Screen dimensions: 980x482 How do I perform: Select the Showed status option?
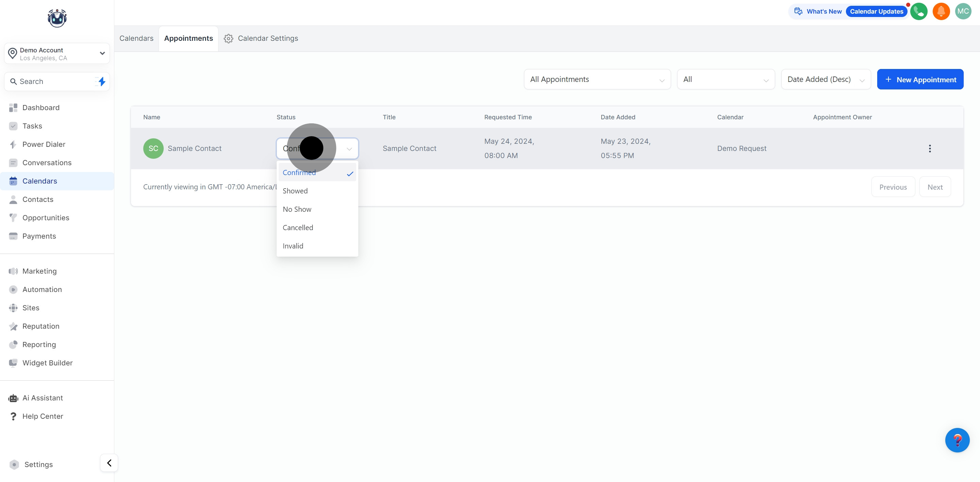pos(295,191)
